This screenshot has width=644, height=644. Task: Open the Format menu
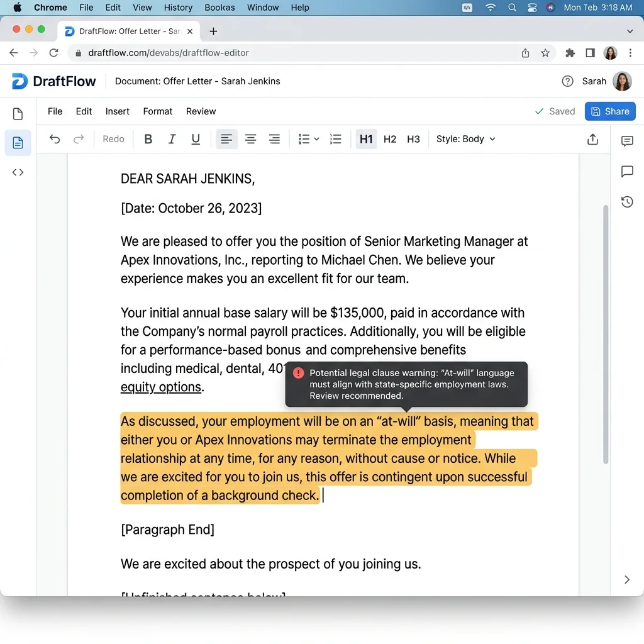coord(158,111)
